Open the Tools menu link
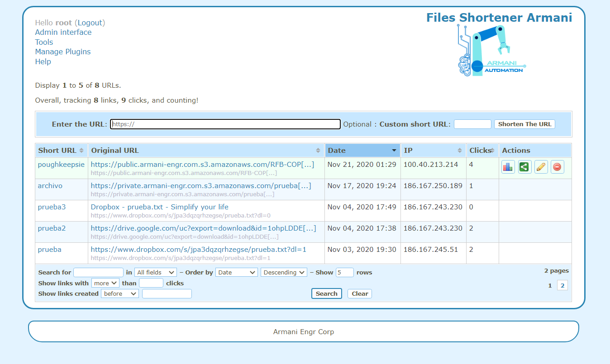The image size is (610, 364). pos(44,42)
